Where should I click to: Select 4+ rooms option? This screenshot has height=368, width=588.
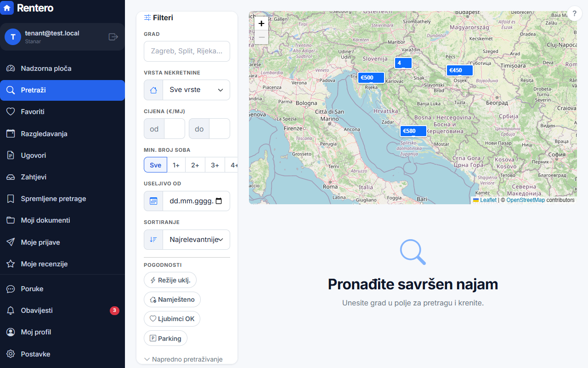(232, 165)
